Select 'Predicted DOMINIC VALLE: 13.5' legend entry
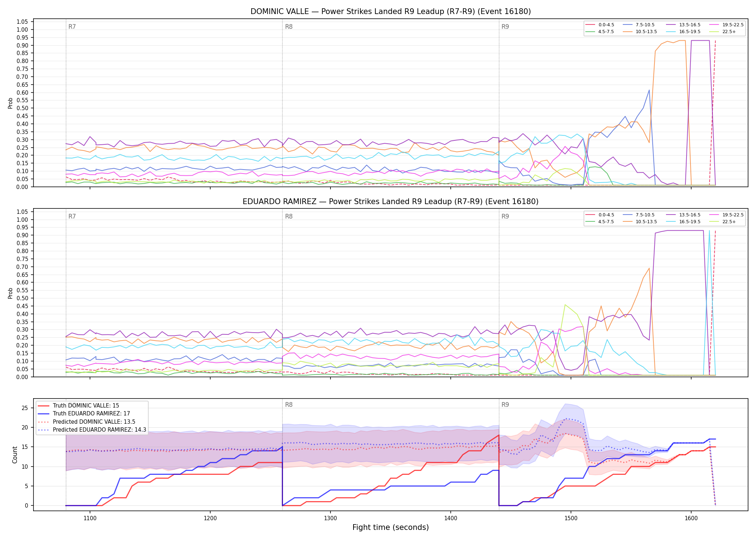756x540 pixels. click(87, 422)
